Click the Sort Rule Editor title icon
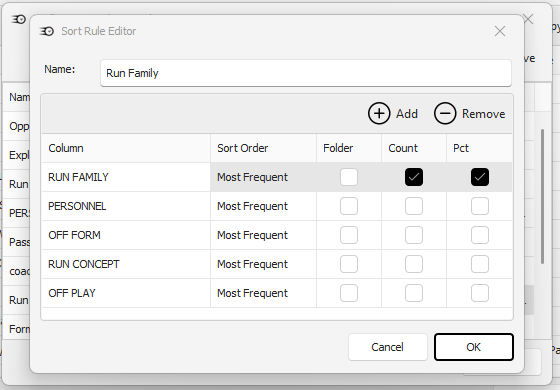The width and height of the screenshot is (560, 390). tap(47, 31)
